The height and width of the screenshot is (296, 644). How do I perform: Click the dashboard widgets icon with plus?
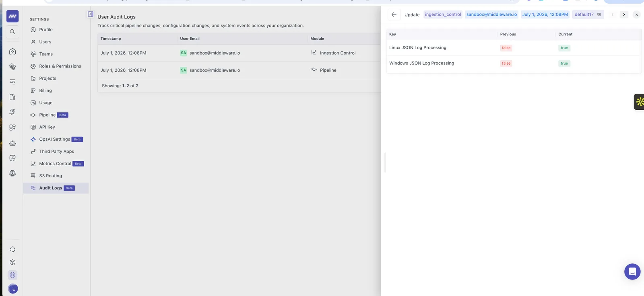(12, 127)
